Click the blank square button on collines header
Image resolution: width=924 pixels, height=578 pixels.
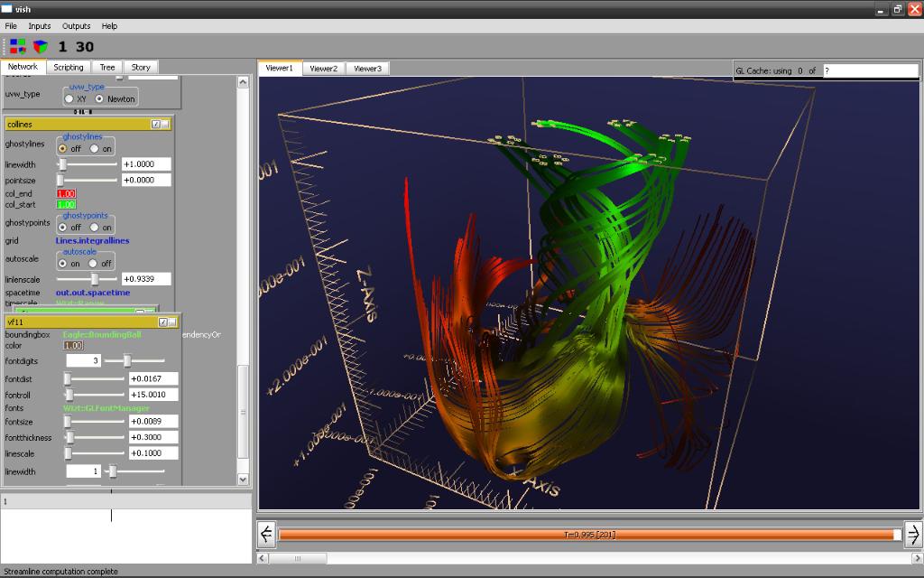pyautogui.click(x=166, y=124)
